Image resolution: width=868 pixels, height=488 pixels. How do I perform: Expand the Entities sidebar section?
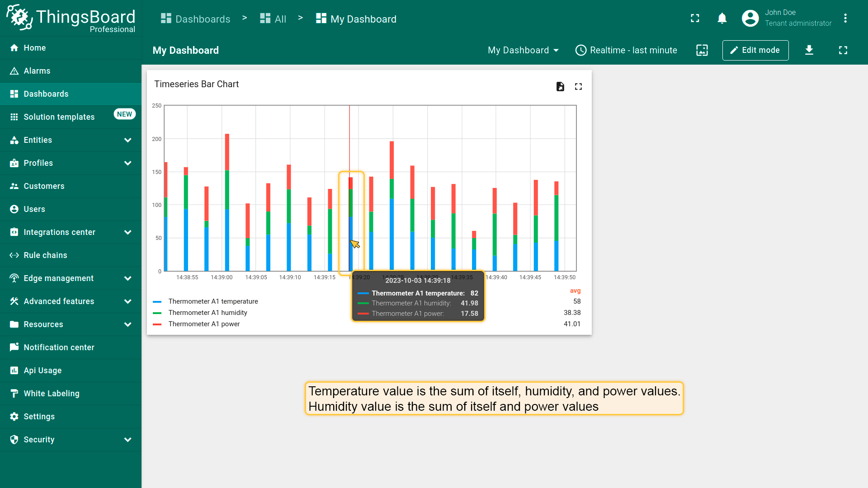pyautogui.click(x=71, y=140)
